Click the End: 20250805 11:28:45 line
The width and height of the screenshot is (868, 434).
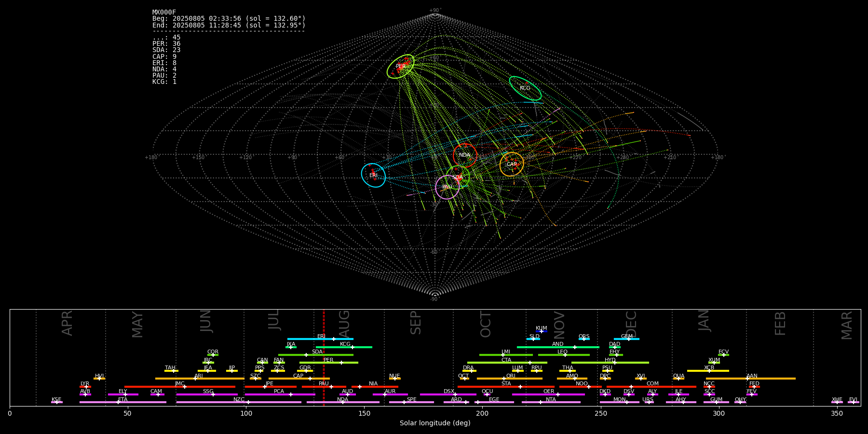click(x=229, y=25)
